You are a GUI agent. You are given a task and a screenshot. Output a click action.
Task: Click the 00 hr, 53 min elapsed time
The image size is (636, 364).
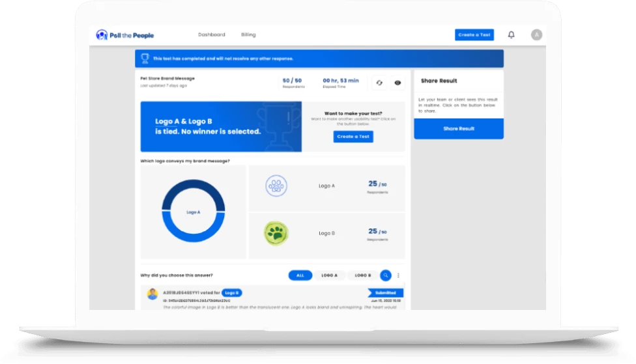[x=341, y=81]
